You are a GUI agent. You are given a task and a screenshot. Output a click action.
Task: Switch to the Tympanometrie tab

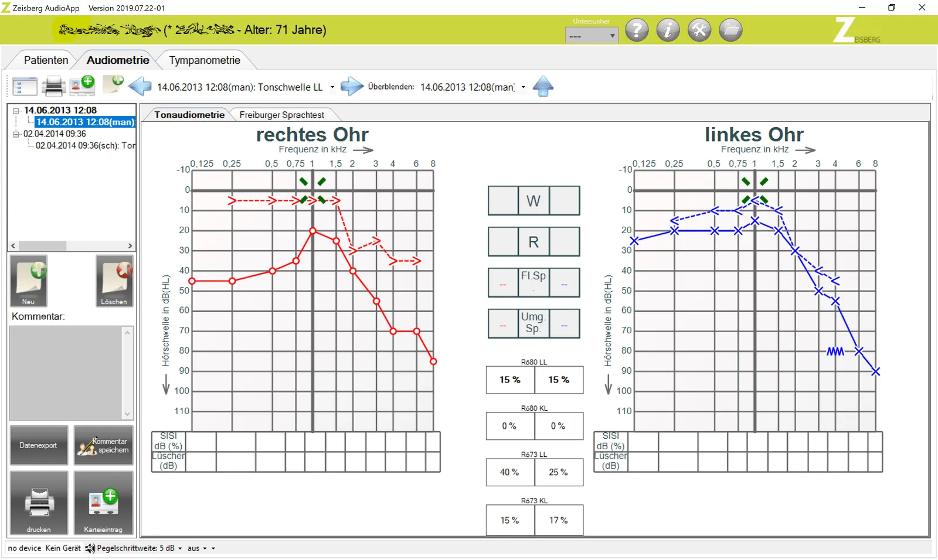[205, 60]
